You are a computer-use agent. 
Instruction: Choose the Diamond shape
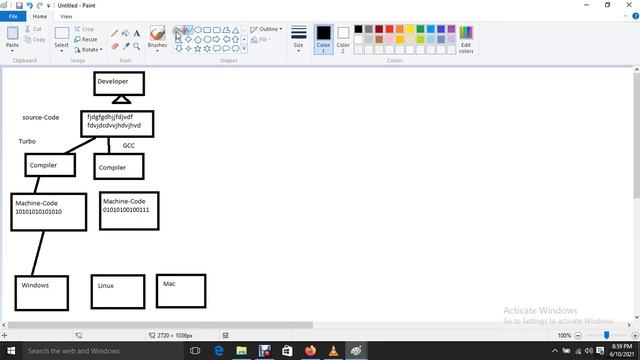[189, 39]
